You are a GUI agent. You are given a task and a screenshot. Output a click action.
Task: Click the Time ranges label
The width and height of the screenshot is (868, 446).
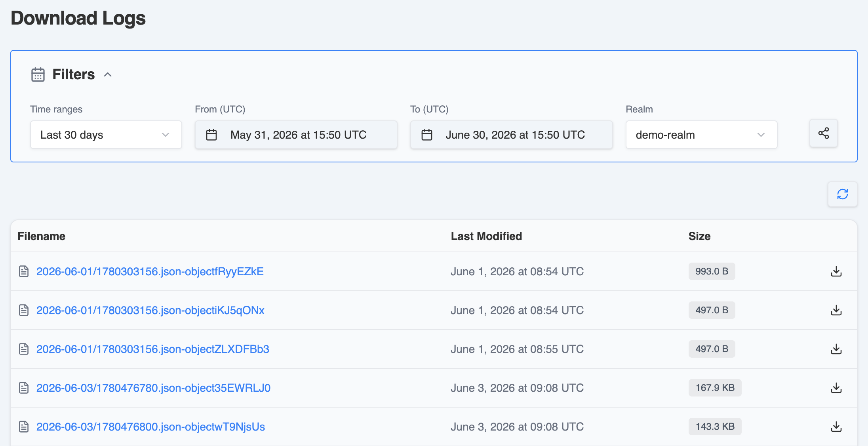pyautogui.click(x=56, y=109)
